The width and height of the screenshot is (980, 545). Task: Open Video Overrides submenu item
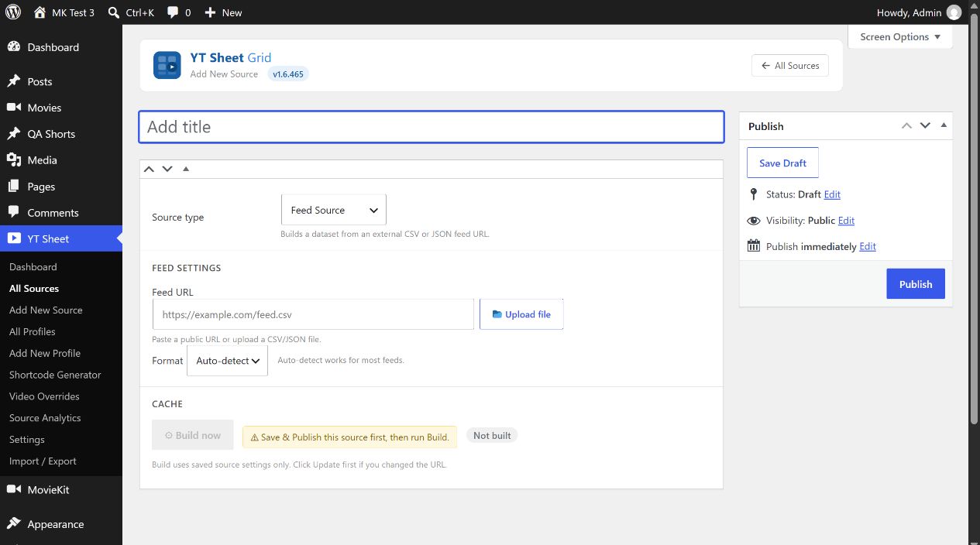44,396
